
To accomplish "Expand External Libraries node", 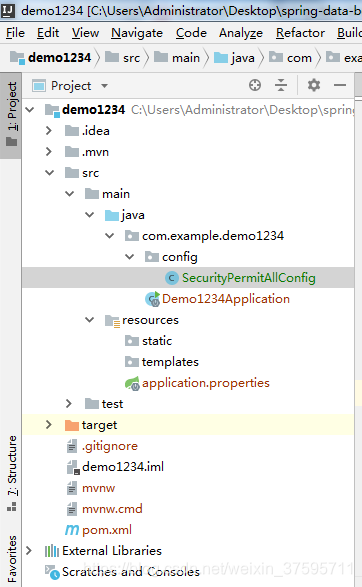I will [x=29, y=551].
